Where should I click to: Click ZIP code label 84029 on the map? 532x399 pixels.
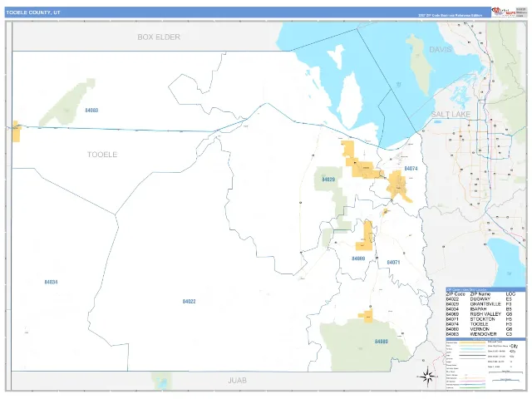click(x=328, y=180)
